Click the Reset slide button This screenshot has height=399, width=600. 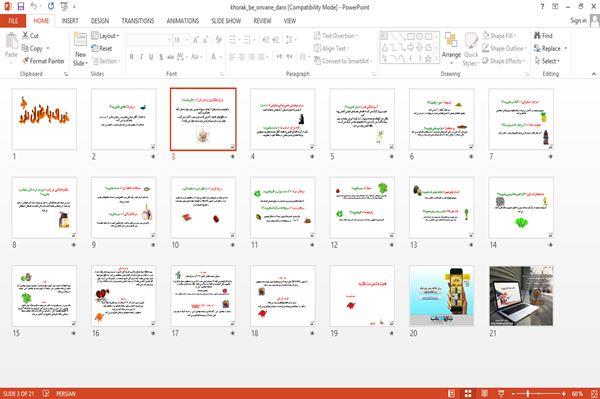[x=101, y=48]
